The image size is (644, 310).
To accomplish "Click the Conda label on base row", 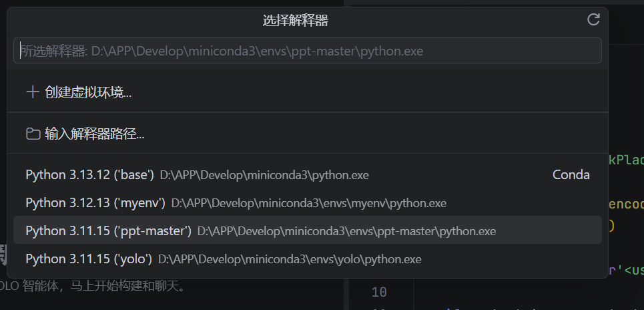I will click(571, 175).
